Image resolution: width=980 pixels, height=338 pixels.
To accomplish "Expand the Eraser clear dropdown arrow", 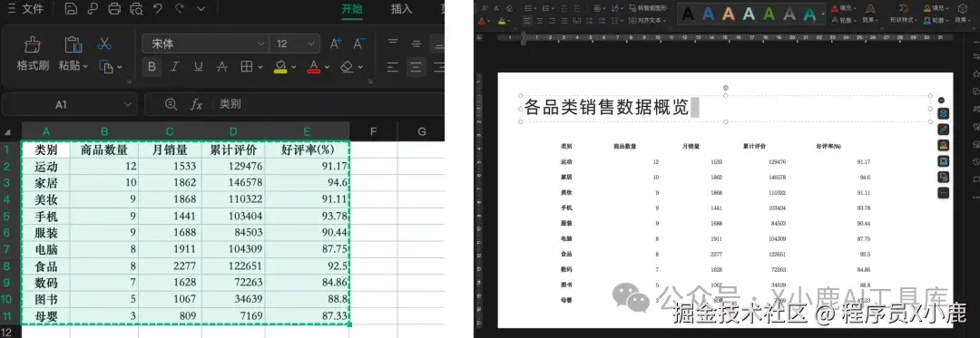I will [x=360, y=67].
